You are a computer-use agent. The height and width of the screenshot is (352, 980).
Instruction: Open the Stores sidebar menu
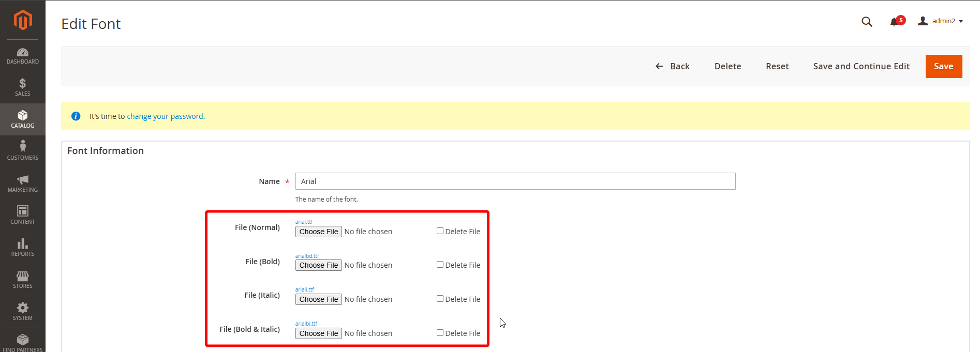pyautogui.click(x=22, y=279)
